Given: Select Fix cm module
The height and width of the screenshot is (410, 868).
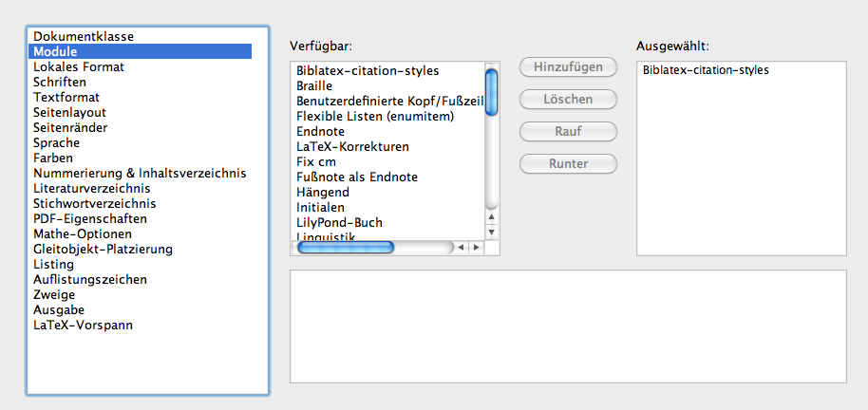Looking at the screenshot, I should point(387,162).
